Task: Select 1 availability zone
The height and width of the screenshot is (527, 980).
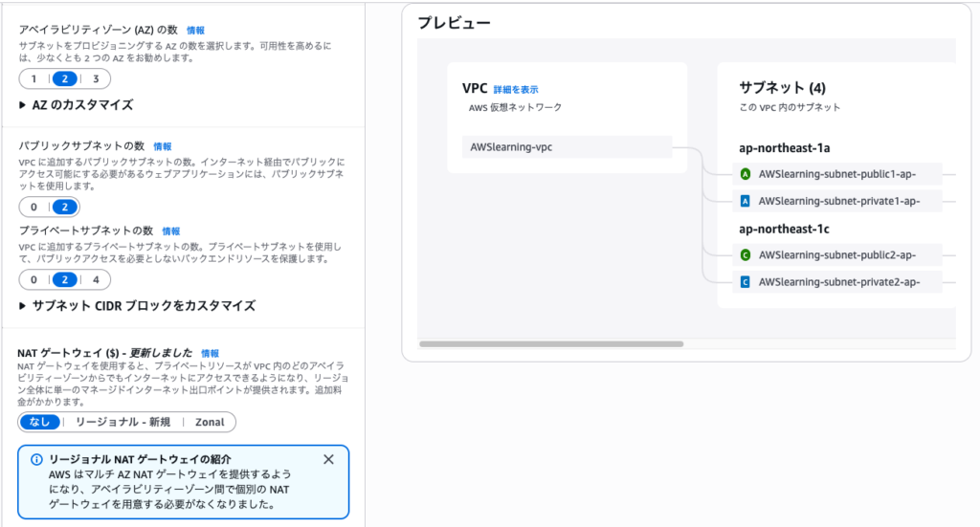Action: (34, 79)
